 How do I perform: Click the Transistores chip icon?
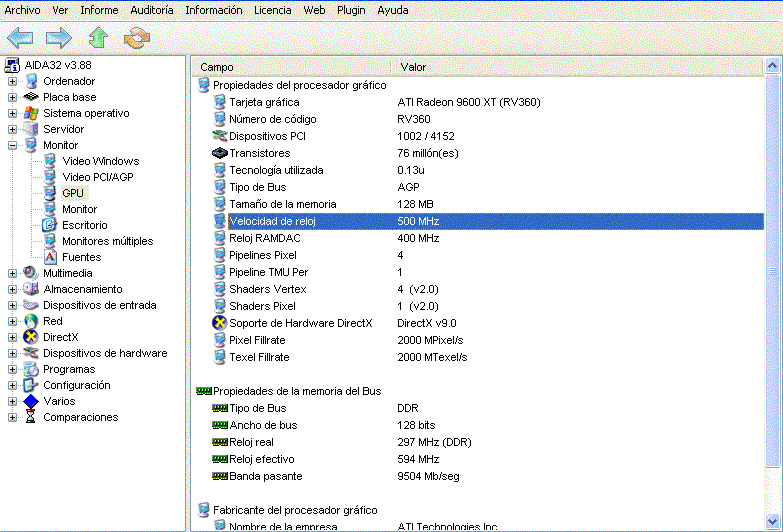[x=220, y=153]
